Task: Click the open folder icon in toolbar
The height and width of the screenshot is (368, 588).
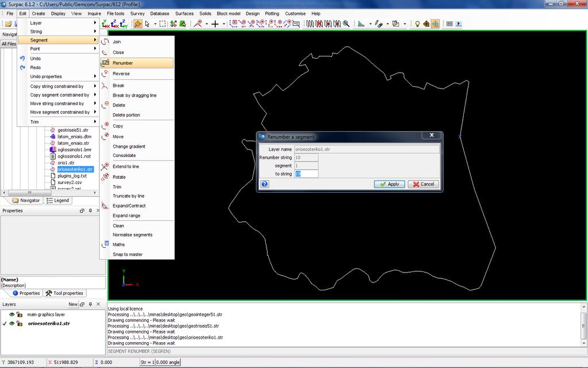Action: [x=8, y=24]
